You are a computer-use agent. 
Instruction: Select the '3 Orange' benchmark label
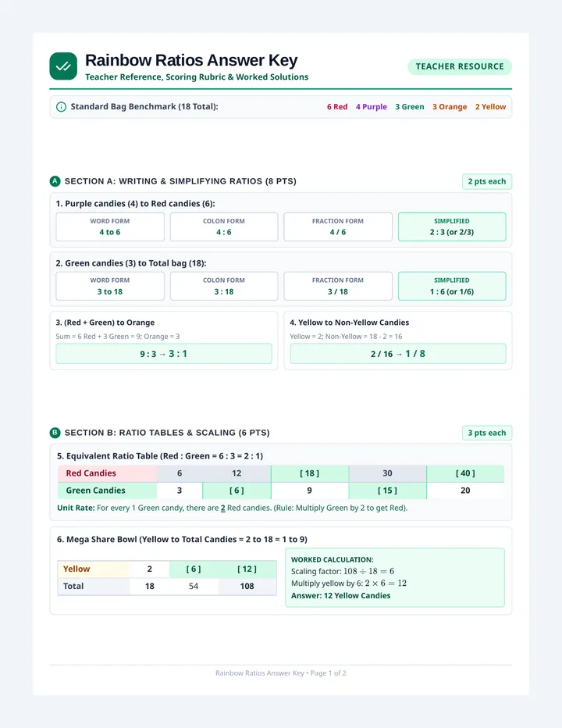coord(450,107)
